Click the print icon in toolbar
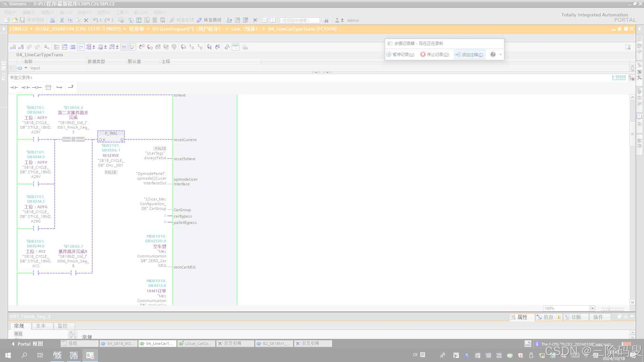This screenshot has width=644, height=362. 52,20
